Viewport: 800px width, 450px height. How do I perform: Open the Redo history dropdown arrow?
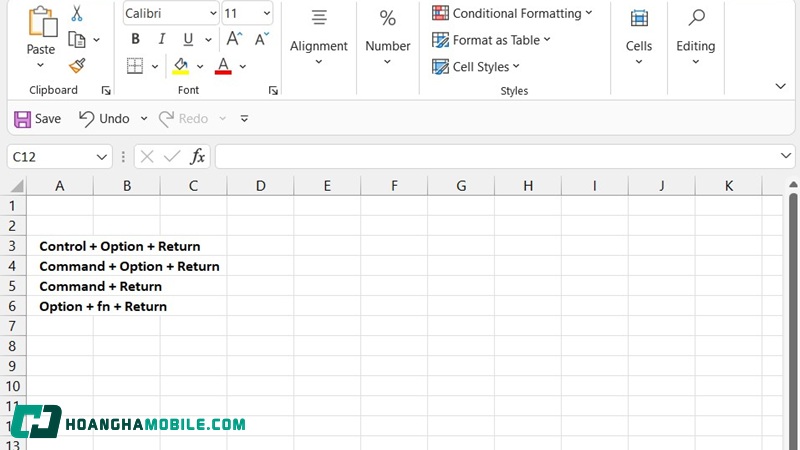222,119
